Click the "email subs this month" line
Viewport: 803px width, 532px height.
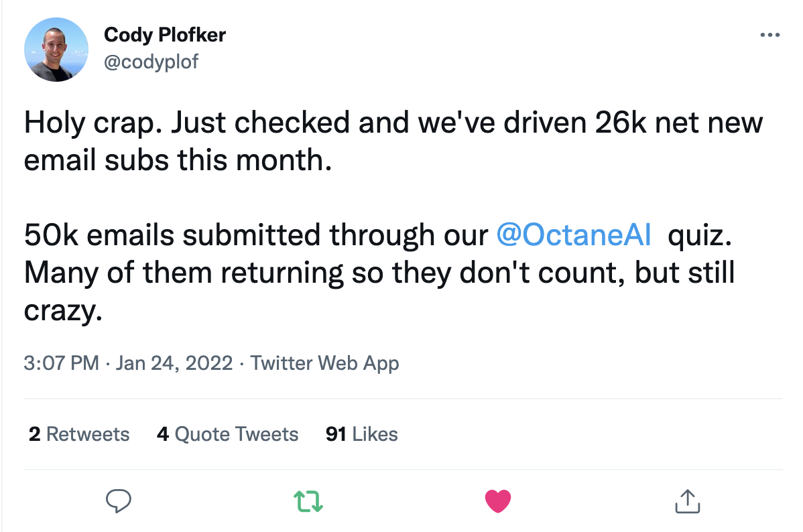[x=178, y=161]
